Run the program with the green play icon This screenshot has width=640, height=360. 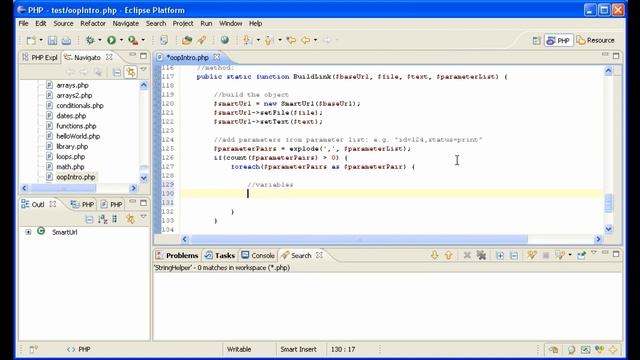[111, 40]
